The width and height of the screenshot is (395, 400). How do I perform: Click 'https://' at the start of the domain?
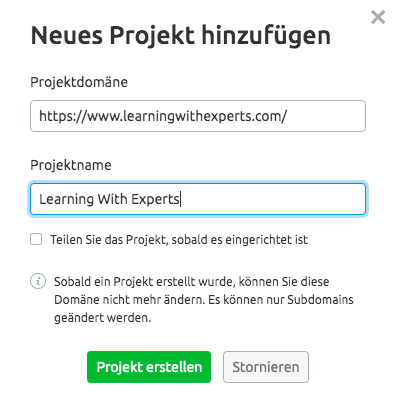(63, 116)
